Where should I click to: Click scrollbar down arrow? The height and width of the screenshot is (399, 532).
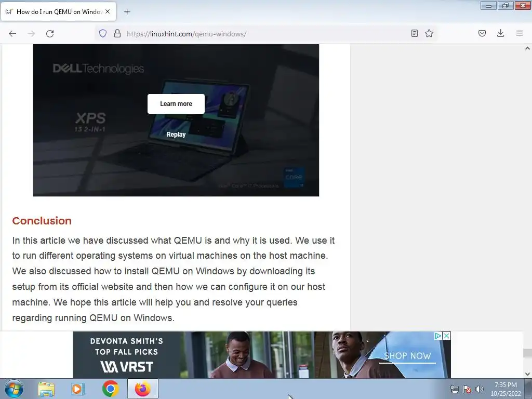(x=528, y=374)
